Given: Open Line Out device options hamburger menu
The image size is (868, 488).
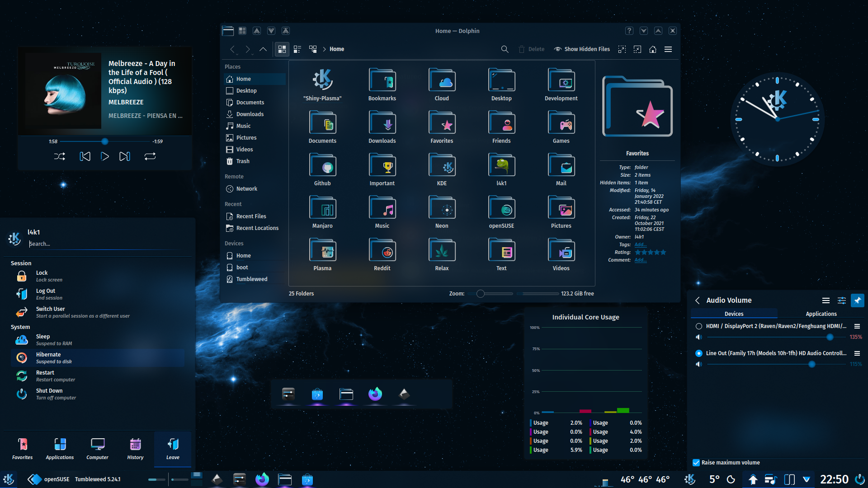Looking at the screenshot, I should (857, 353).
